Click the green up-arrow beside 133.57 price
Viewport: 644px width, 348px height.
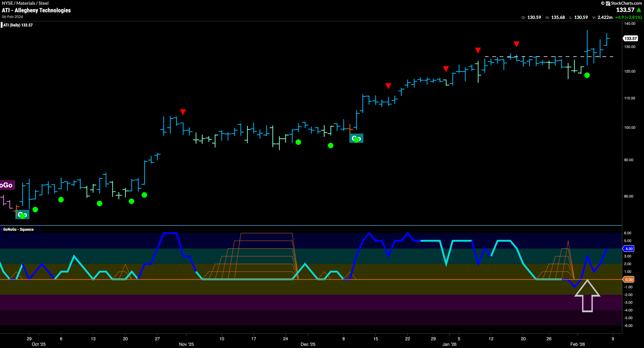pyautogui.click(x=639, y=10)
